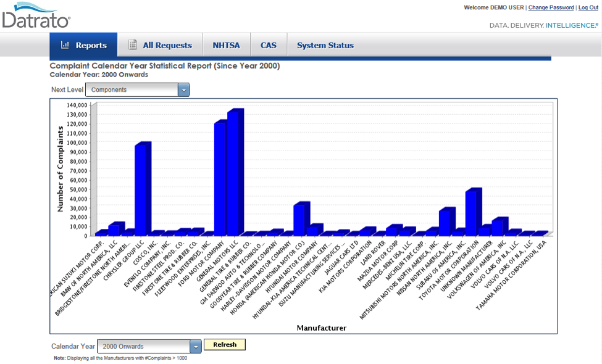Click the Log Out link
The image size is (602, 364).
pos(588,7)
